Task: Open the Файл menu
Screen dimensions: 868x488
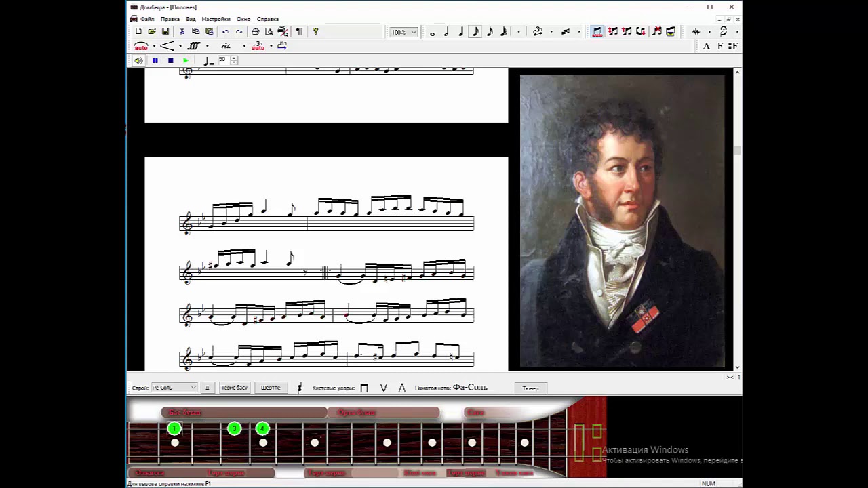Action: 147,19
